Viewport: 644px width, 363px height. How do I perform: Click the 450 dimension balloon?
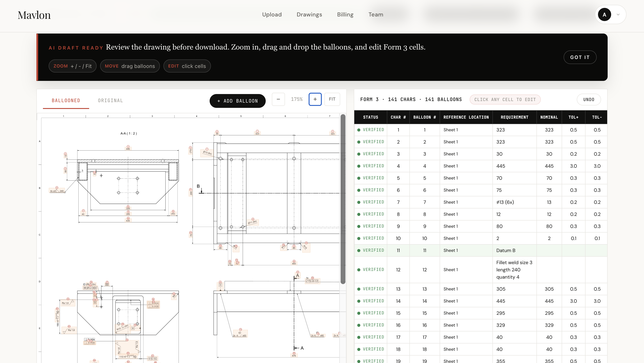(294, 261)
